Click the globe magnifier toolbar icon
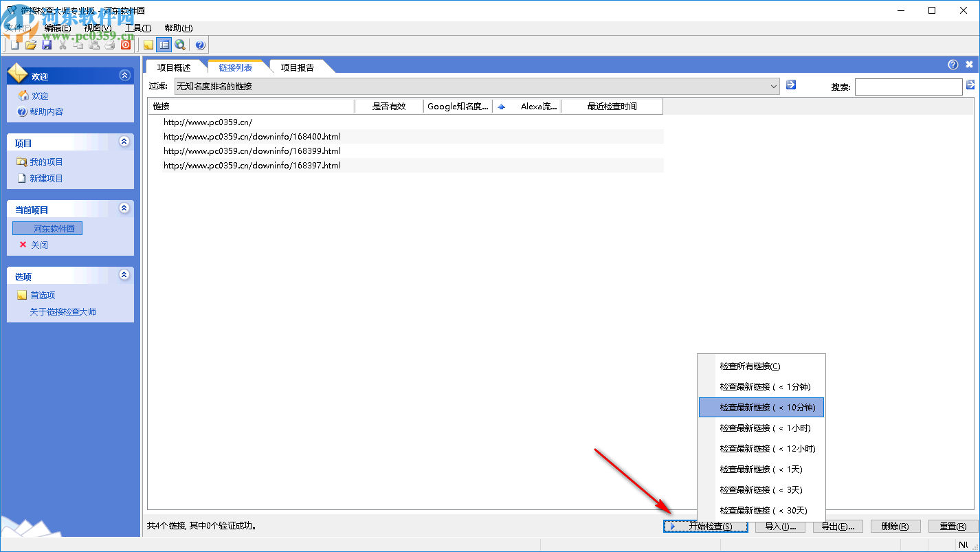 point(179,45)
